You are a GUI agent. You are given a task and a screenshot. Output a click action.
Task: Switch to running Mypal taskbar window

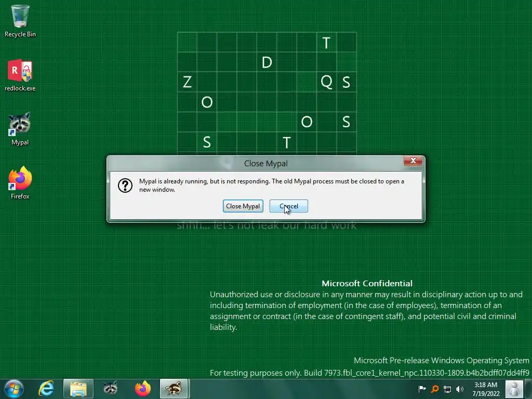pos(174,389)
